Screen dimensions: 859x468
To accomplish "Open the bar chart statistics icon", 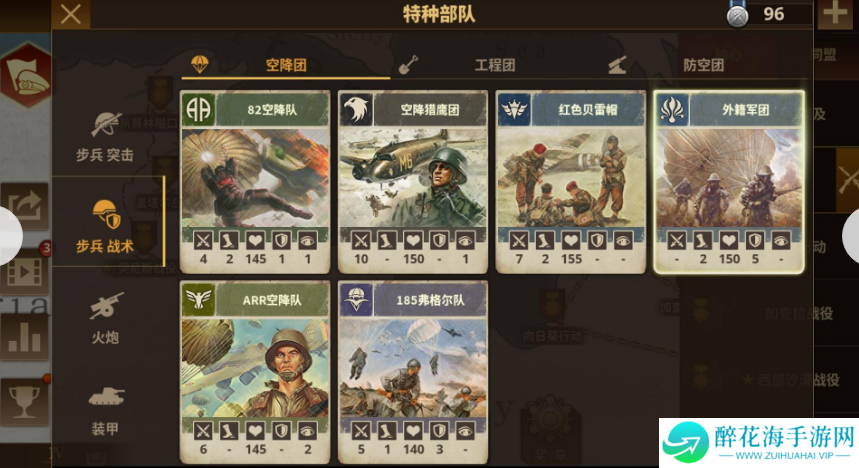I will tap(24, 336).
